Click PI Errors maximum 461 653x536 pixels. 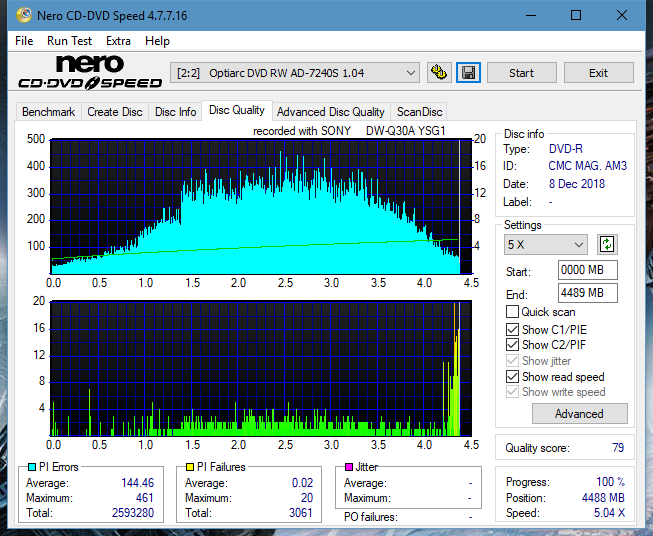pos(145,498)
